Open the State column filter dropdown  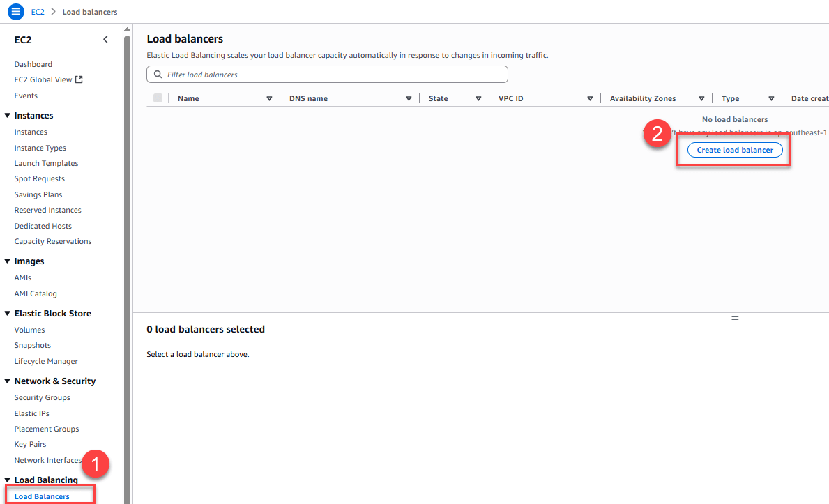[x=480, y=98]
